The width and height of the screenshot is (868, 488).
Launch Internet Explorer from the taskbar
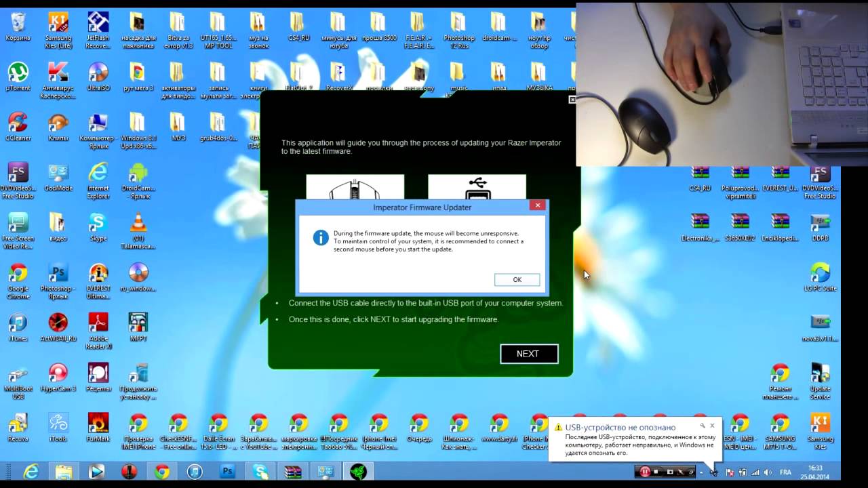31,472
